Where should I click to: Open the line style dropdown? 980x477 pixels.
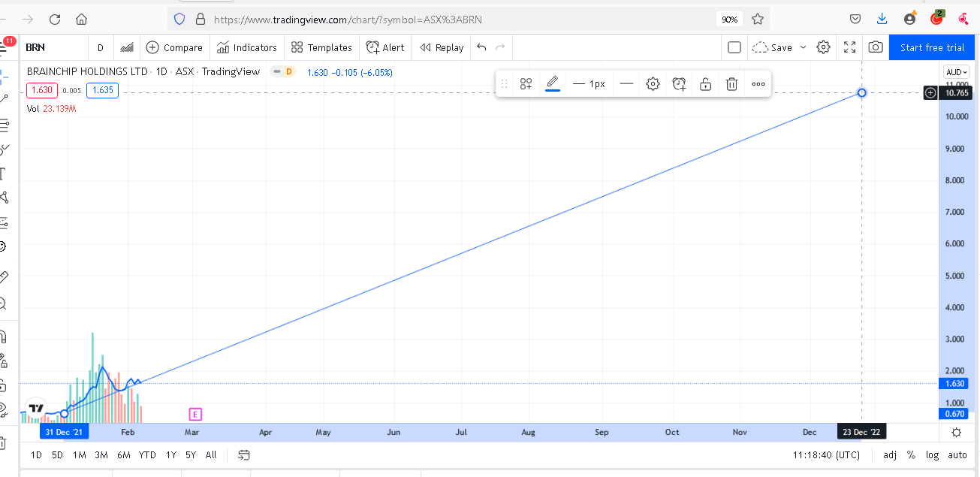626,84
